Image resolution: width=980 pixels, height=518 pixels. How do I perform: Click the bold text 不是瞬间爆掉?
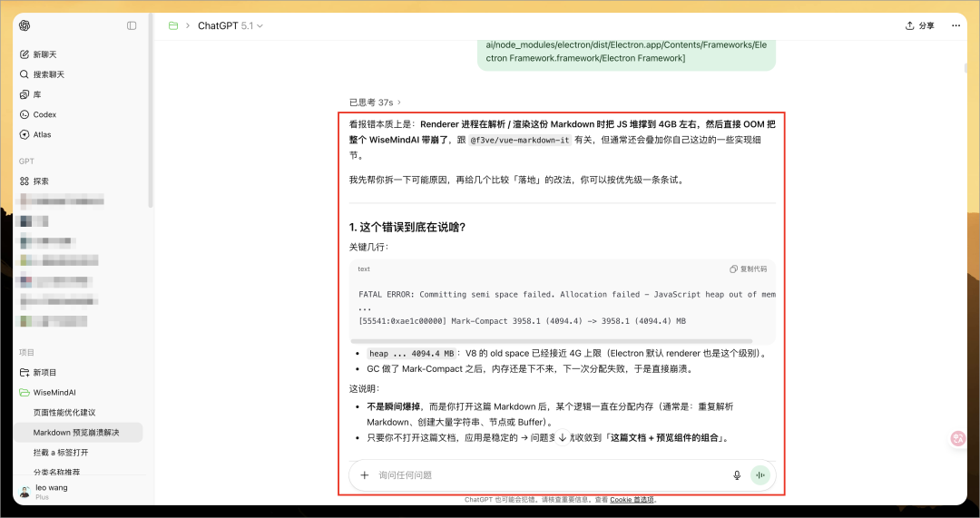point(393,406)
